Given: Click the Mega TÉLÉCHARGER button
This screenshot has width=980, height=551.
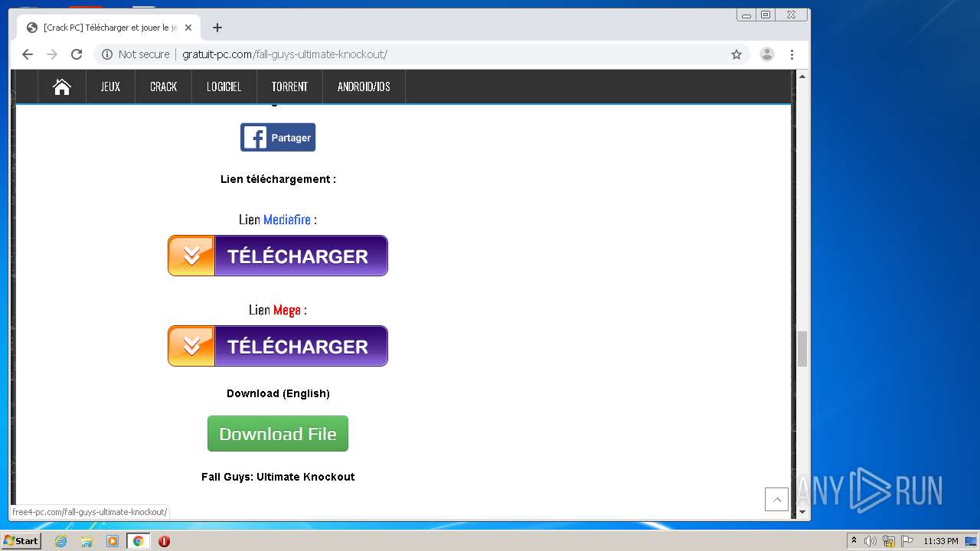Looking at the screenshot, I should [x=278, y=346].
